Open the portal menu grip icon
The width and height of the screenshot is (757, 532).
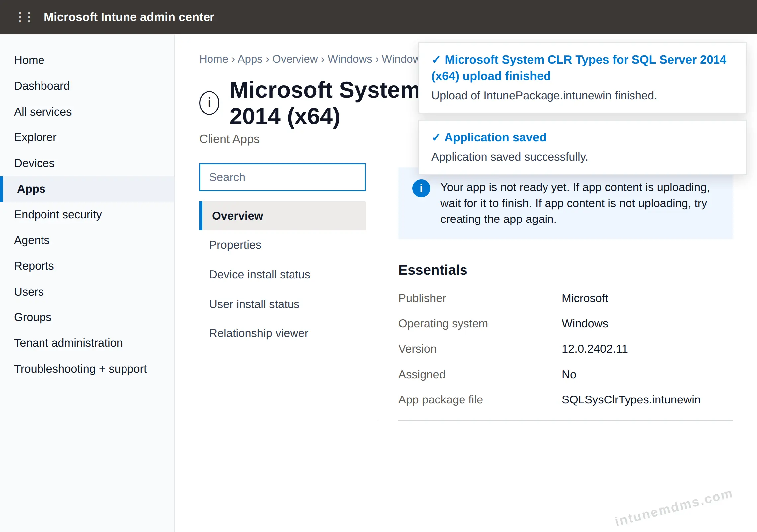tap(24, 17)
